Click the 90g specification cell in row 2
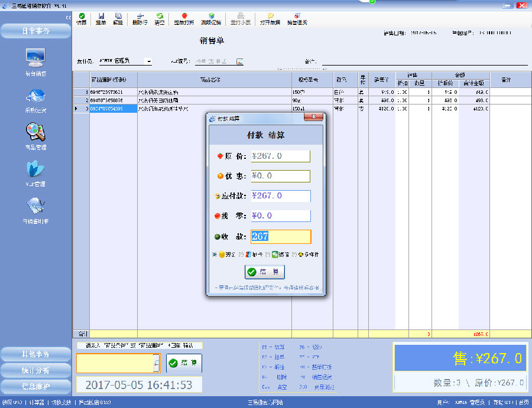532x408 pixels. click(312, 100)
